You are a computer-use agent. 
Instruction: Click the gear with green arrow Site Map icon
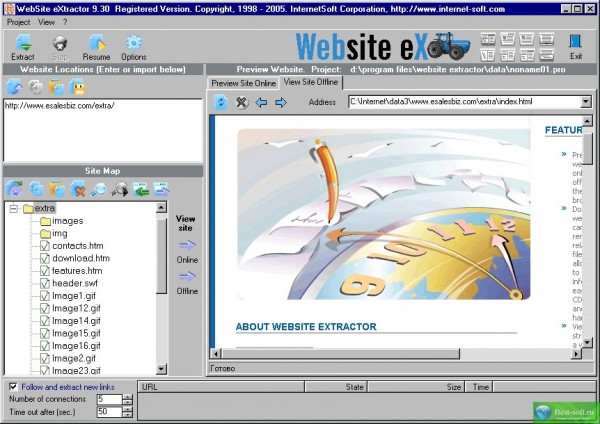[15, 189]
